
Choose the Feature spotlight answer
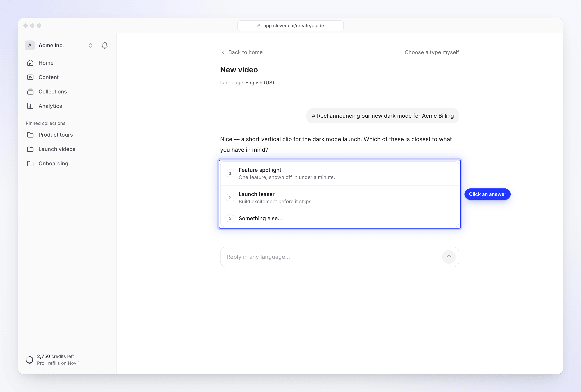340,173
